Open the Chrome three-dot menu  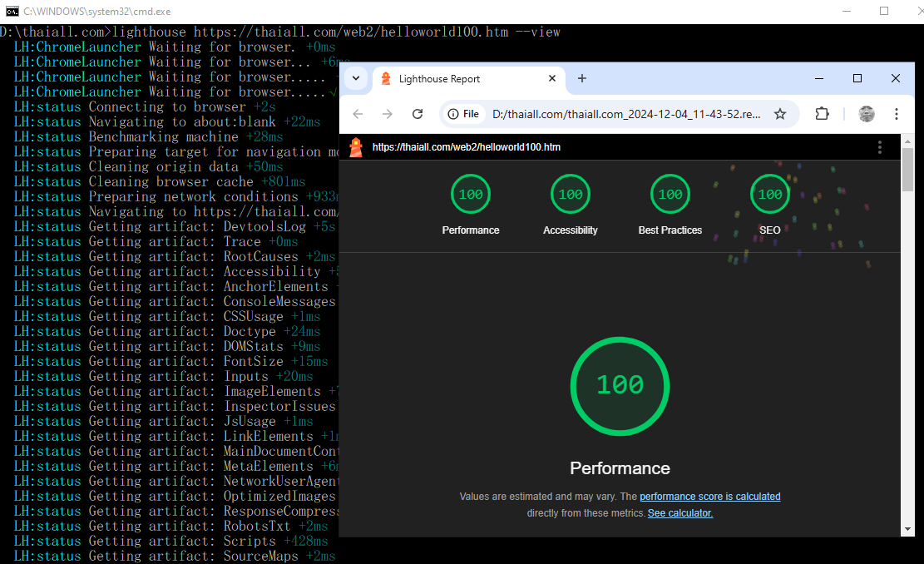pos(896,115)
